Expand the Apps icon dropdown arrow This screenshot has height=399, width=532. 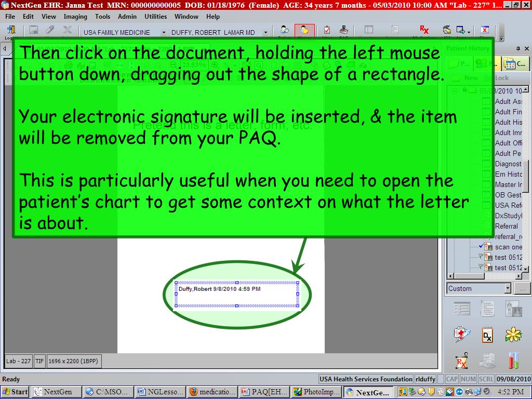tap(469, 32)
